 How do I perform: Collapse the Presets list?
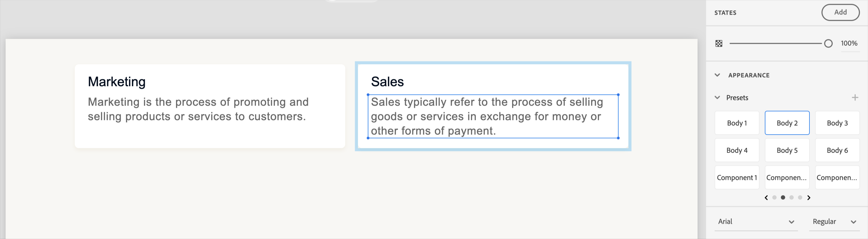point(717,98)
